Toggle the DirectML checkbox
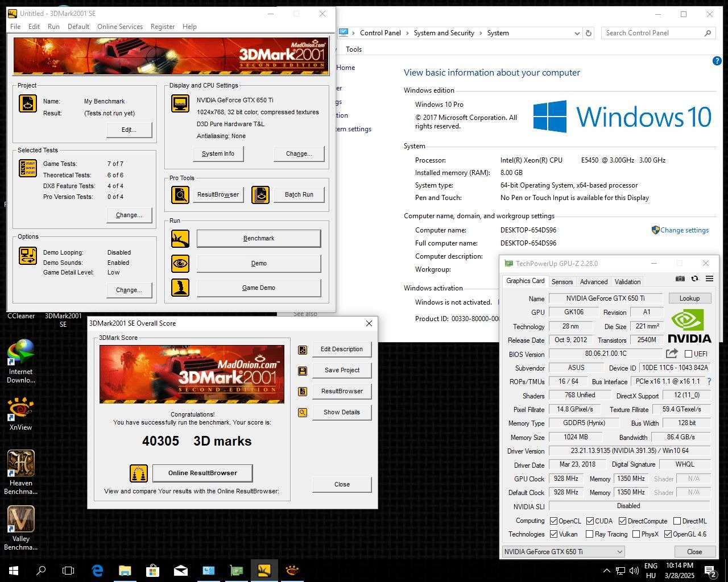 click(677, 521)
